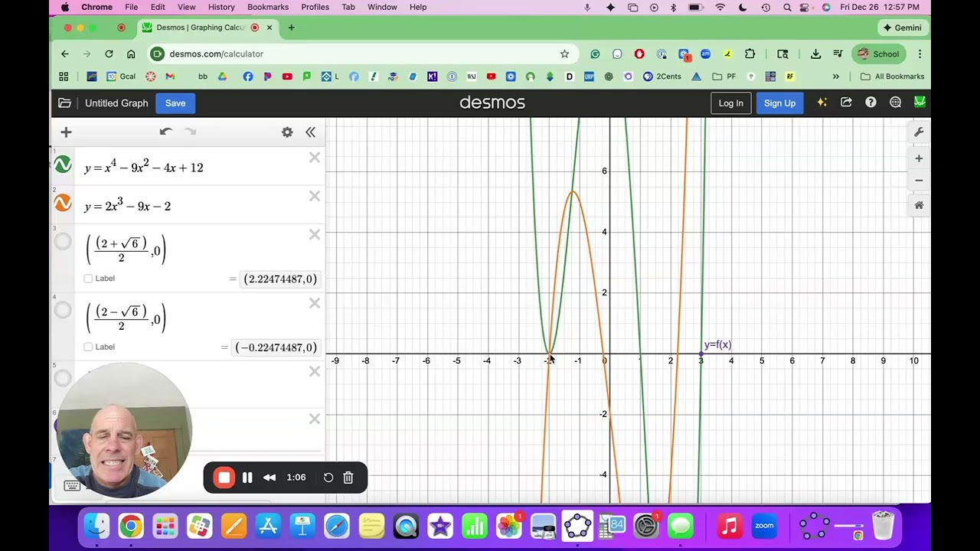980x551 pixels.
Task: Open Gemini in Chrome
Action: [901, 28]
